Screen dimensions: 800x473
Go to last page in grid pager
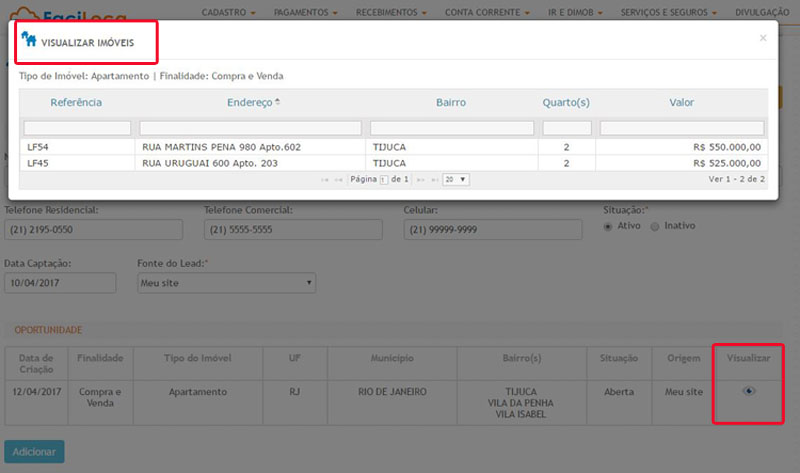tap(434, 180)
